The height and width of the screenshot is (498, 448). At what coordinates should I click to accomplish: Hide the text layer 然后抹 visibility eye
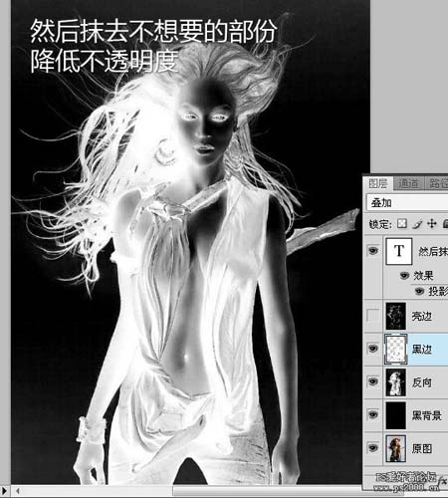coord(373,251)
